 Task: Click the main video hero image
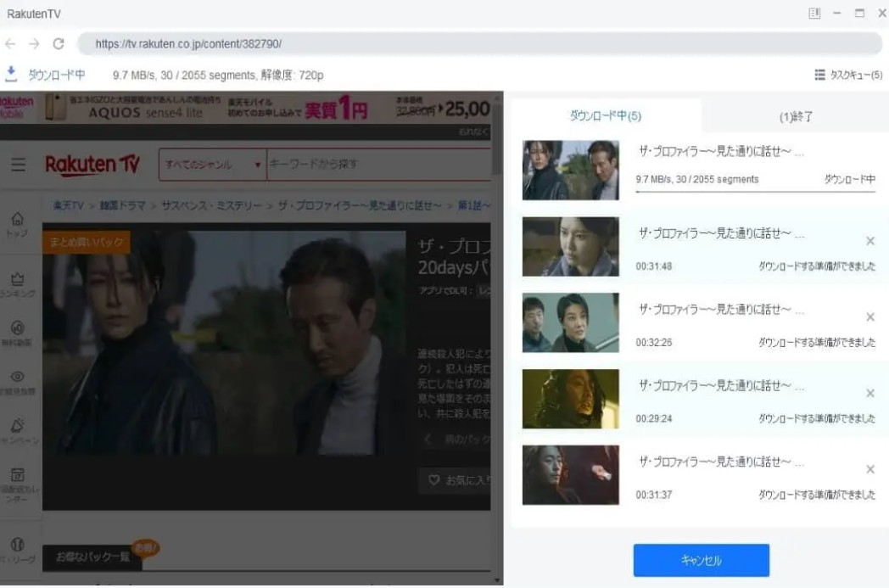pyautogui.click(x=224, y=342)
